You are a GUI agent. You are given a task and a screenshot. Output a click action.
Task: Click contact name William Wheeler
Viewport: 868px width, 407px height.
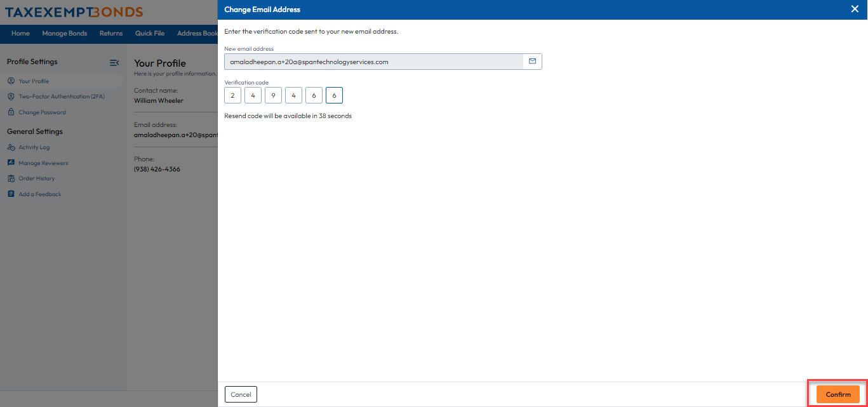tap(159, 100)
